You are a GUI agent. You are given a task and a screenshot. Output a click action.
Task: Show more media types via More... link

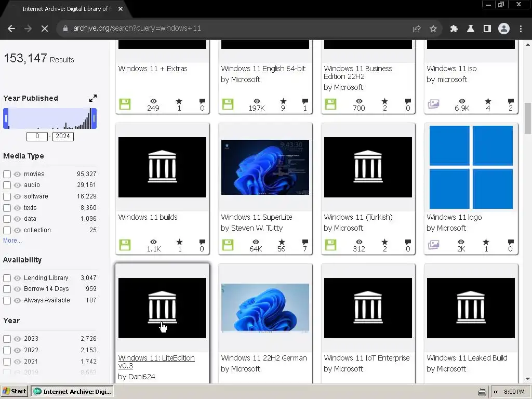tap(12, 241)
